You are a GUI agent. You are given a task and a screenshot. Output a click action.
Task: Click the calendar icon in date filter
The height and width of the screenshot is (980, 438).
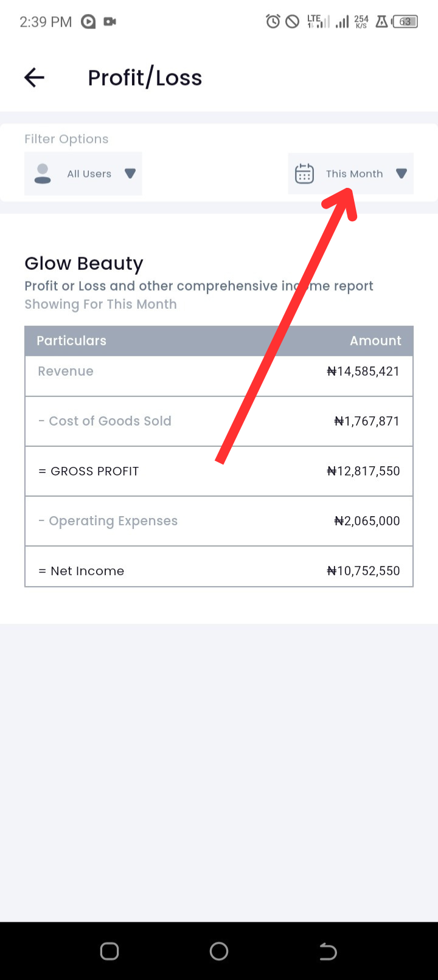pos(304,173)
